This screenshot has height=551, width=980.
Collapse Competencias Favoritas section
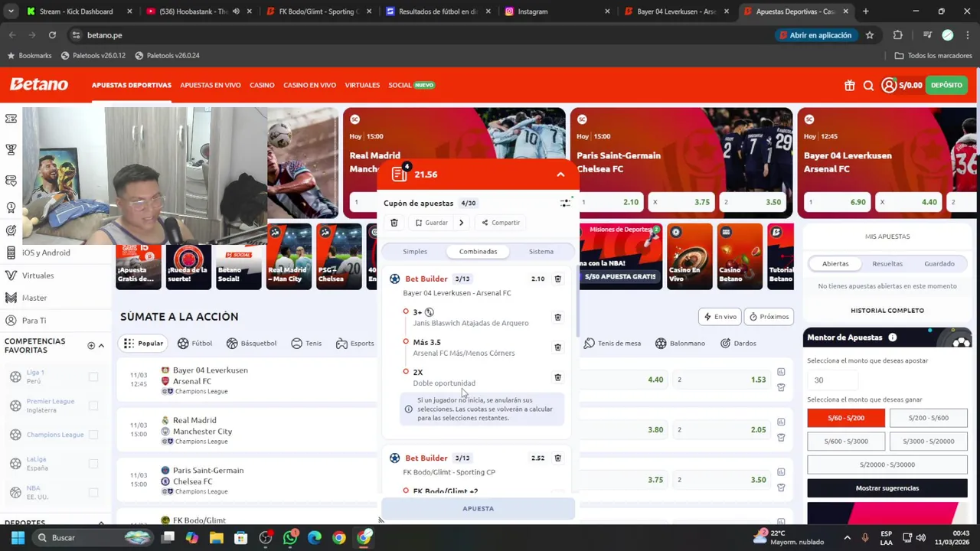tap(101, 346)
